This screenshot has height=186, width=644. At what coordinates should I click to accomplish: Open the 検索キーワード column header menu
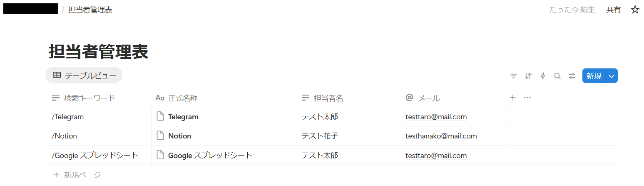point(99,98)
